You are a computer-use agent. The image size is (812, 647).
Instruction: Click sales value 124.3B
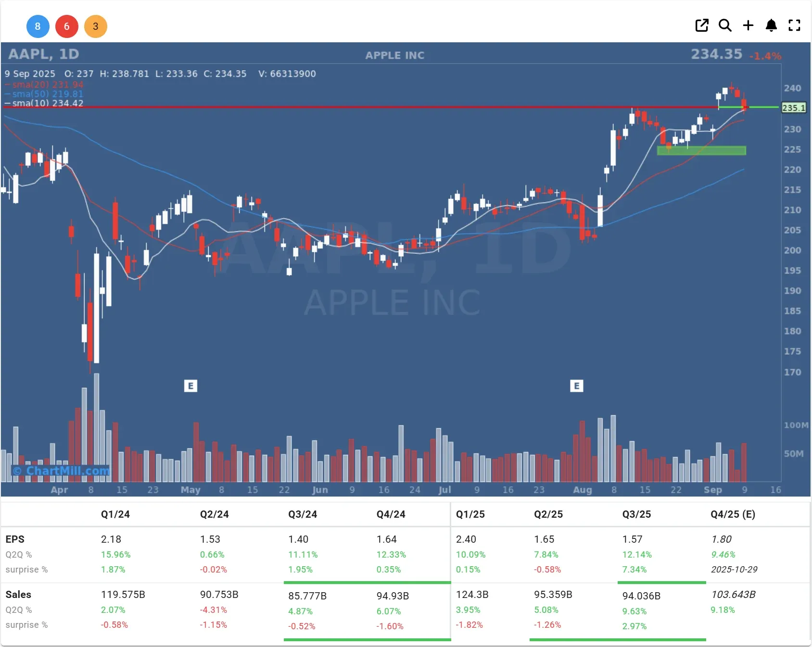(472, 595)
